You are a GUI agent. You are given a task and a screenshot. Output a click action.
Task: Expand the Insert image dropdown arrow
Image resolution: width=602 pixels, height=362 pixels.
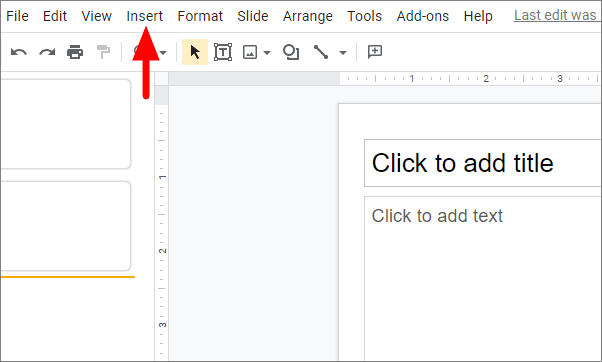267,53
